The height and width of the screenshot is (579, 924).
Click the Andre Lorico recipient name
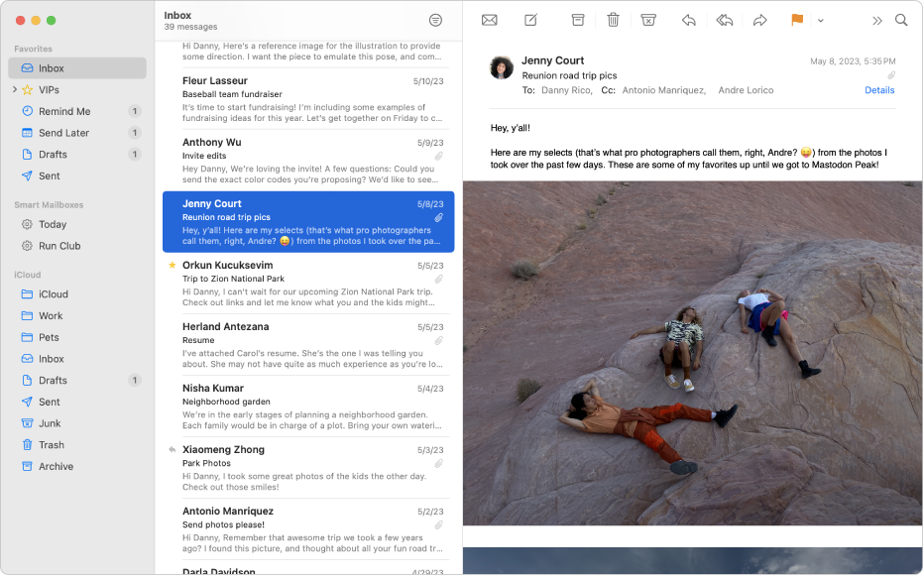click(x=746, y=90)
